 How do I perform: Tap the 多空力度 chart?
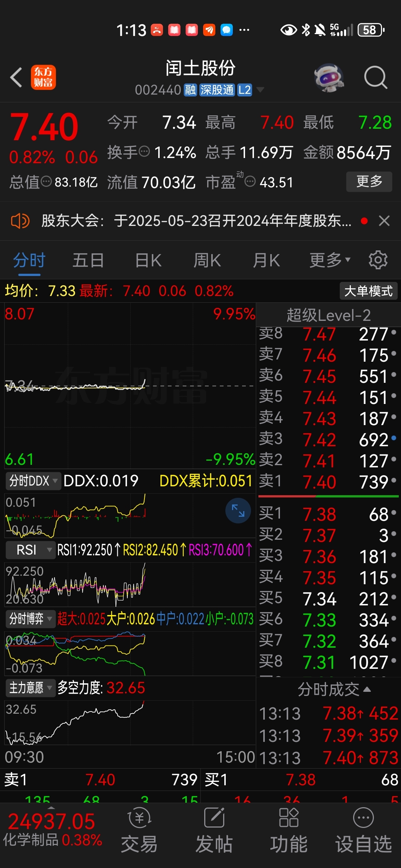[x=130, y=722]
